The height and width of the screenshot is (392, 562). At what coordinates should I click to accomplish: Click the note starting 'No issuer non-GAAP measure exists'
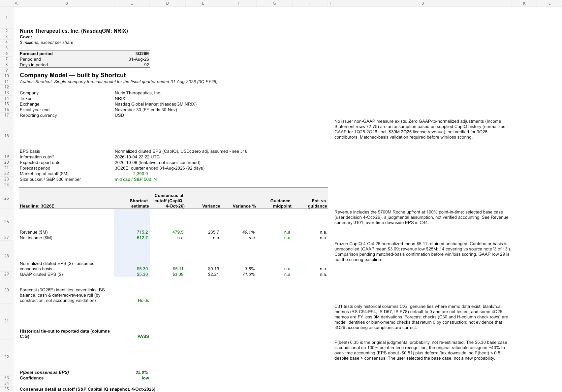click(x=422, y=129)
